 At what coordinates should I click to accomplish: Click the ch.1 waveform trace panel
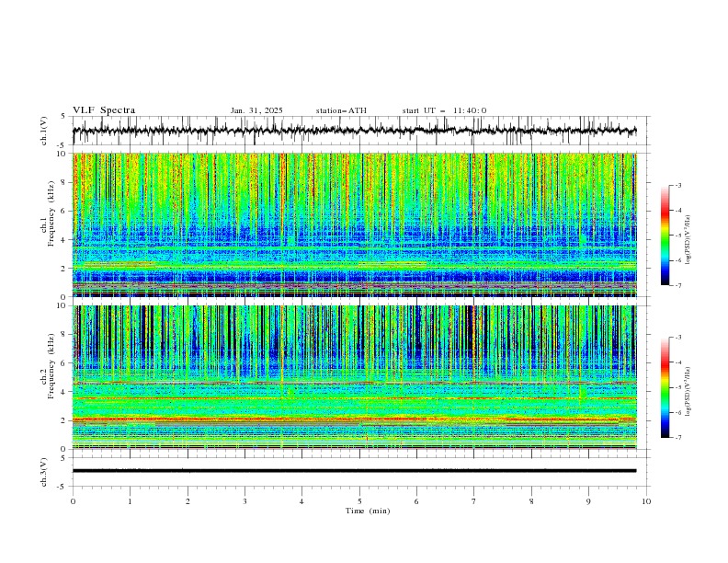[361, 131]
